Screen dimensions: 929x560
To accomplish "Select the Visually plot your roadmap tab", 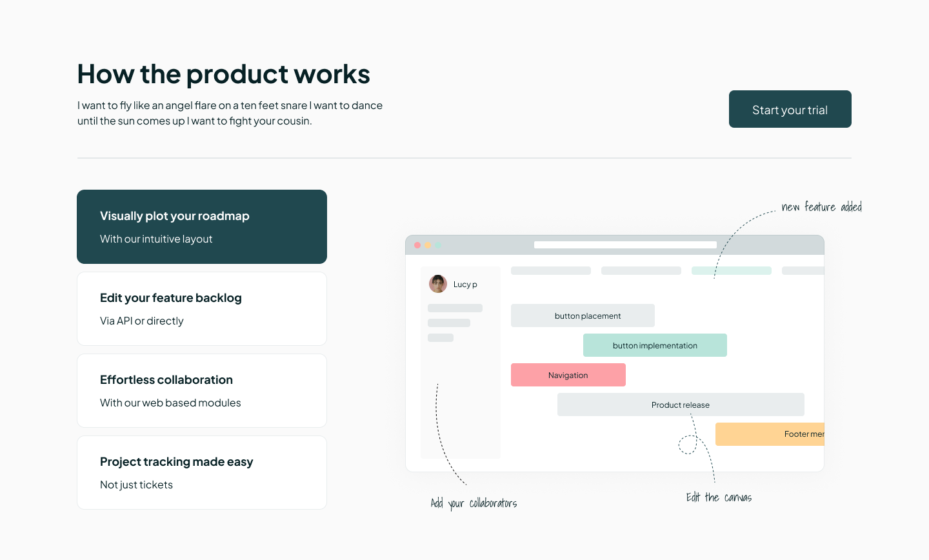I will [202, 226].
